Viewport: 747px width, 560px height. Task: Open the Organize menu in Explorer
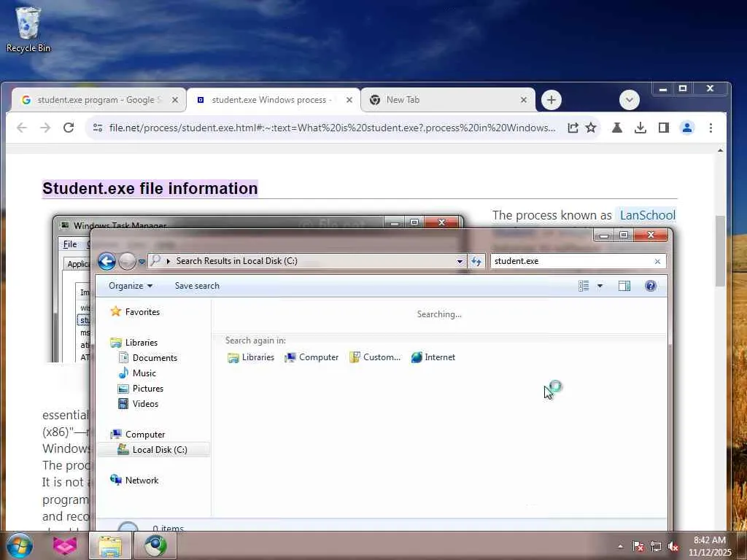coord(131,286)
